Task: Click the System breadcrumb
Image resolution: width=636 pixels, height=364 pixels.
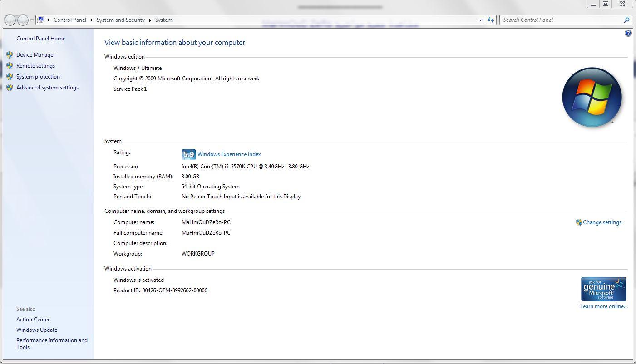Action: pos(163,20)
